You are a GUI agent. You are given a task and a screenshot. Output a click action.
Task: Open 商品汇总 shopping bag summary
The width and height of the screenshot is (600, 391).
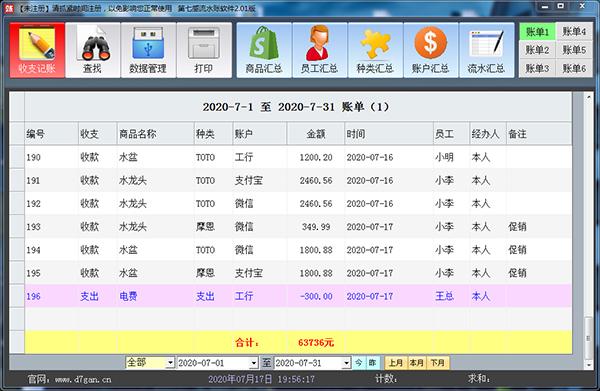(264, 50)
